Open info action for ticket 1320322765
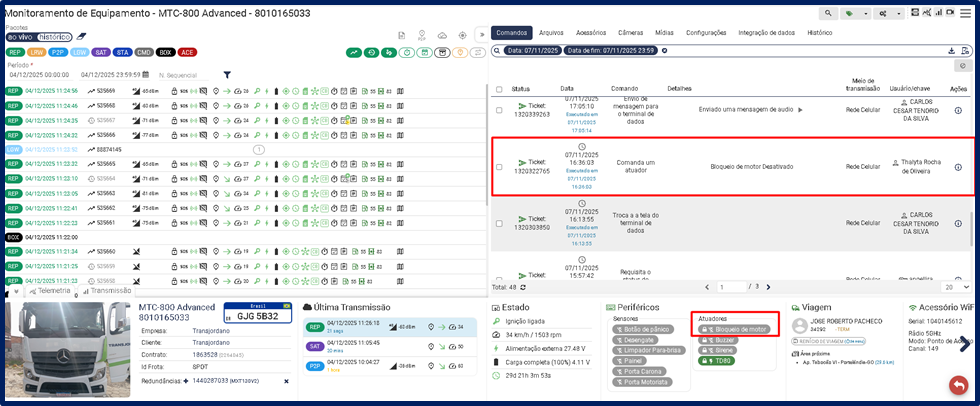 pyautogui.click(x=958, y=167)
